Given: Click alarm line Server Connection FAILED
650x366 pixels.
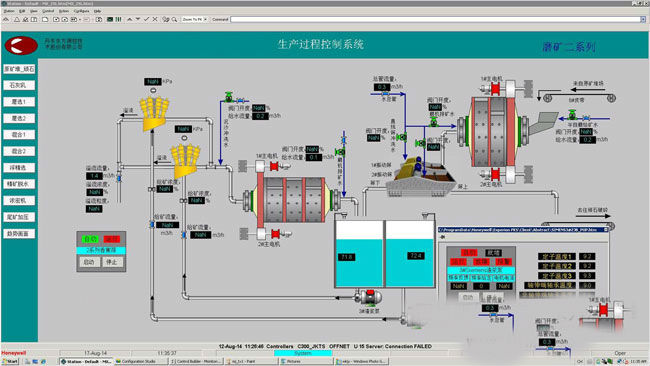Looking at the screenshot, I should pos(325,346).
